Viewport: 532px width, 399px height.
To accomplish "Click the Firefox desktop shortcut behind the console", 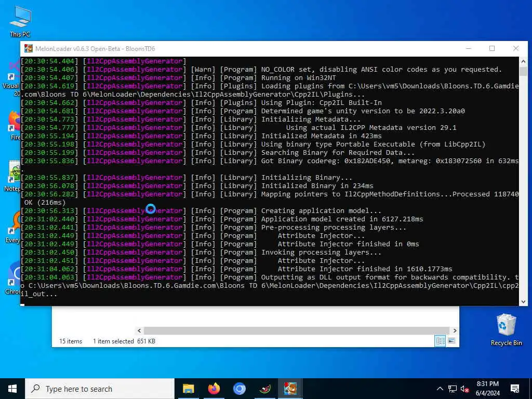I will point(14,125).
